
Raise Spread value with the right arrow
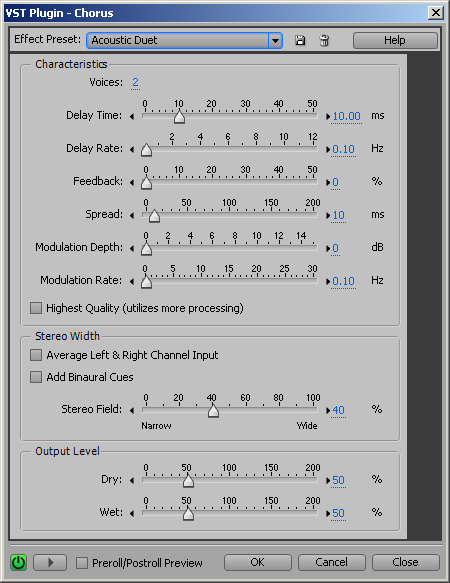(x=328, y=215)
